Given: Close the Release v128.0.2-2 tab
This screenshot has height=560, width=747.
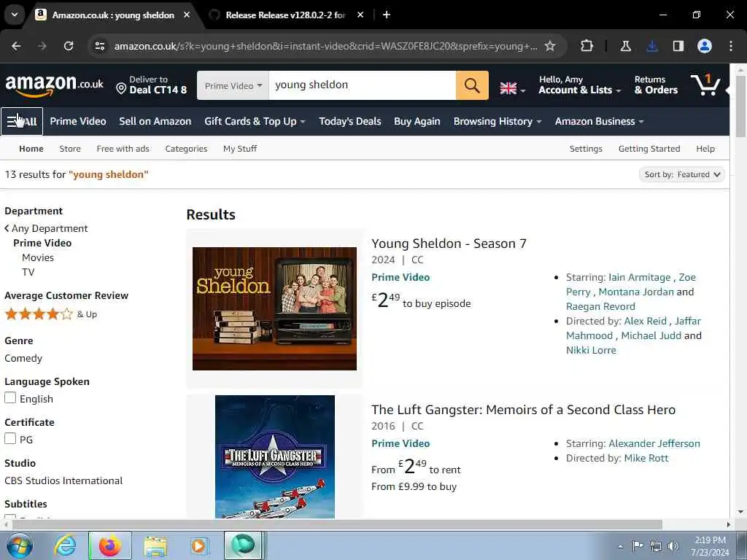Looking at the screenshot, I should [x=360, y=15].
